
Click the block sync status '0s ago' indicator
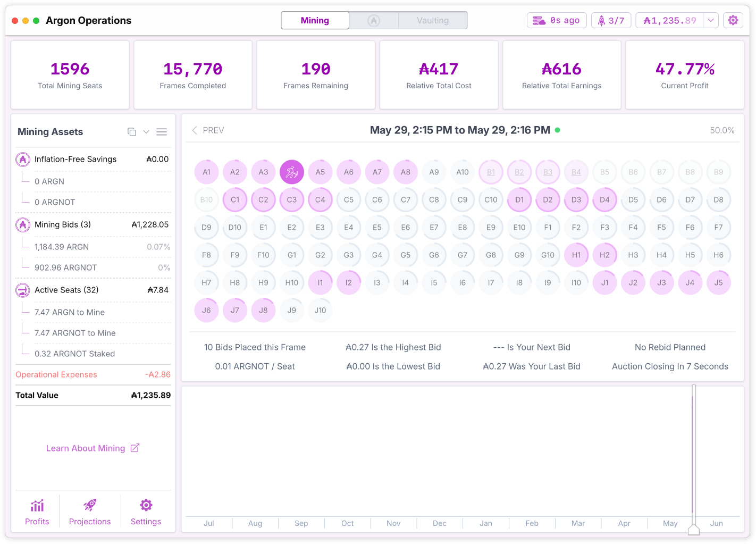tap(557, 20)
